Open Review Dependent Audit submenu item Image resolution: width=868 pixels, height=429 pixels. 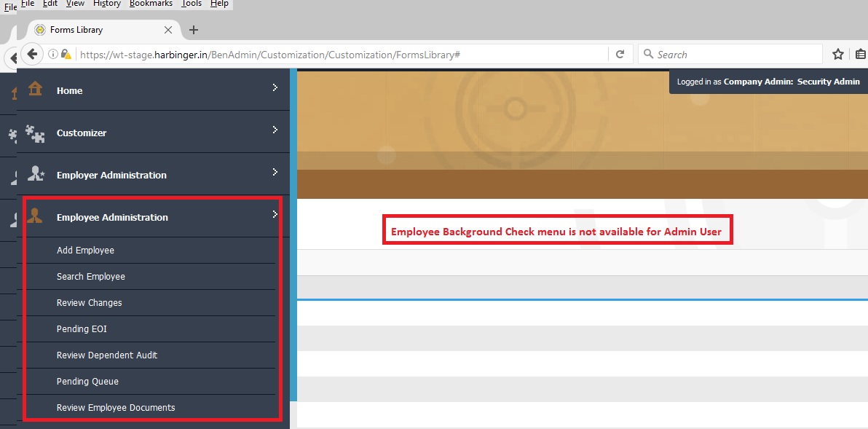107,355
